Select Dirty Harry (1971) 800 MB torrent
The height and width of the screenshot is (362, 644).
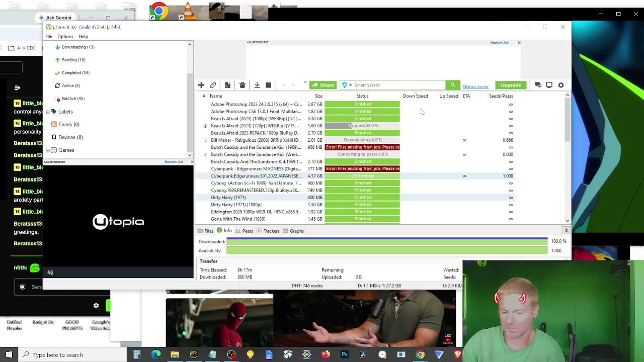tap(355, 198)
